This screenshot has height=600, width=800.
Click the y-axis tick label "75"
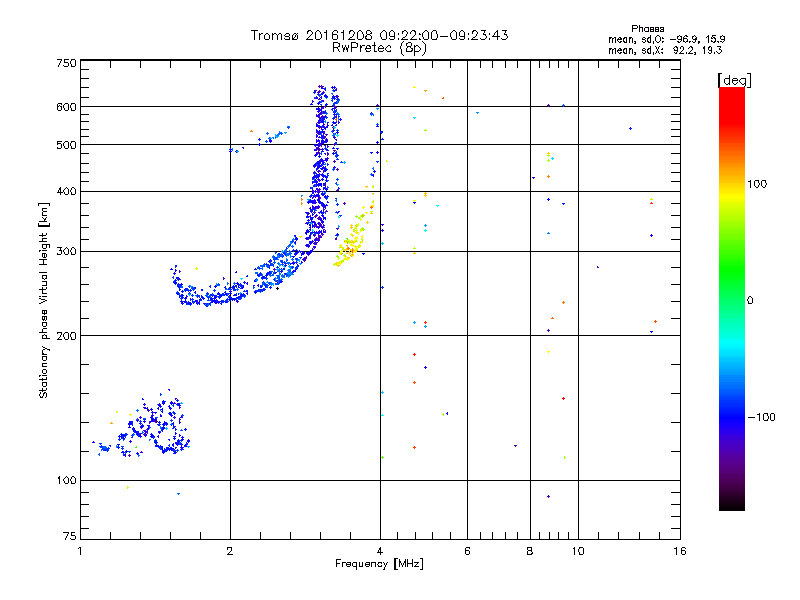coord(70,536)
